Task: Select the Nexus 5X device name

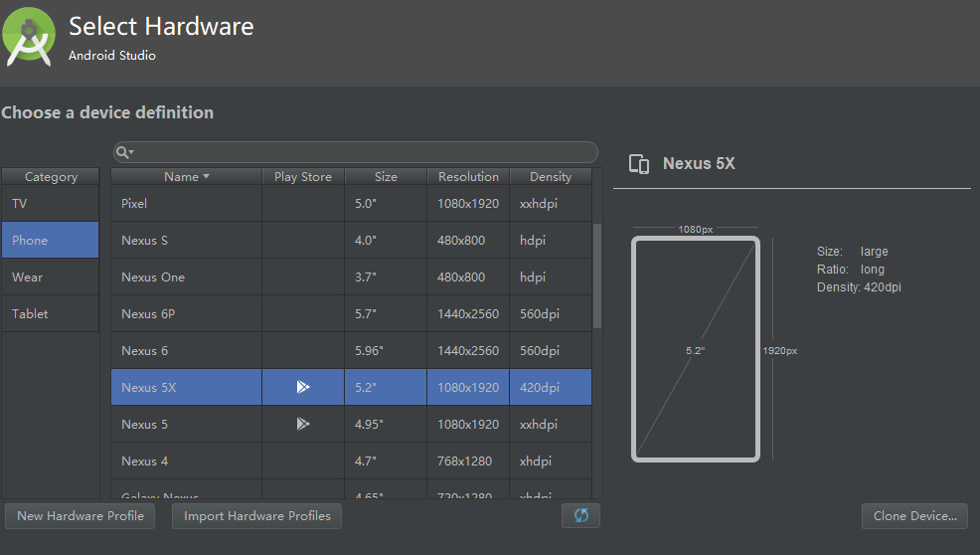Action: 149,388
